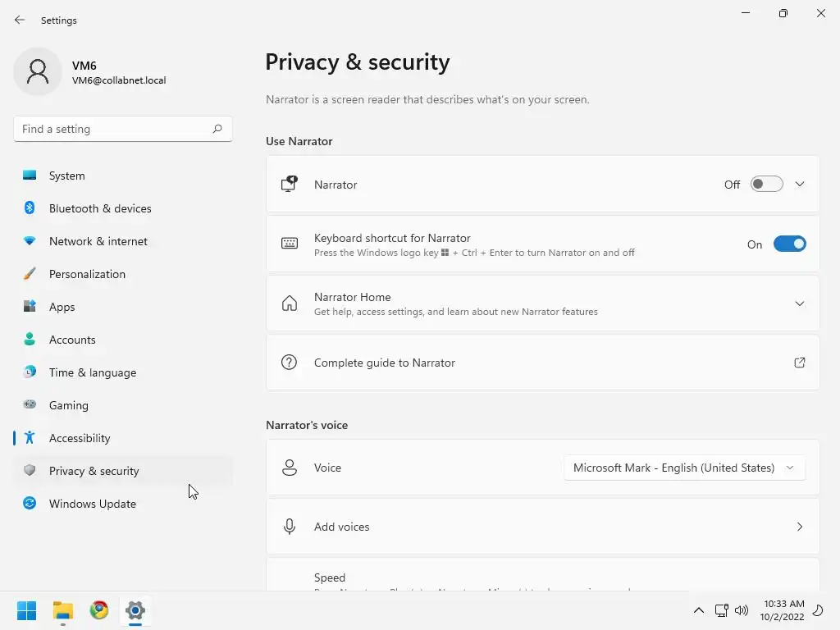
Task: Turn on the Narrator toggle
Action: (766, 185)
